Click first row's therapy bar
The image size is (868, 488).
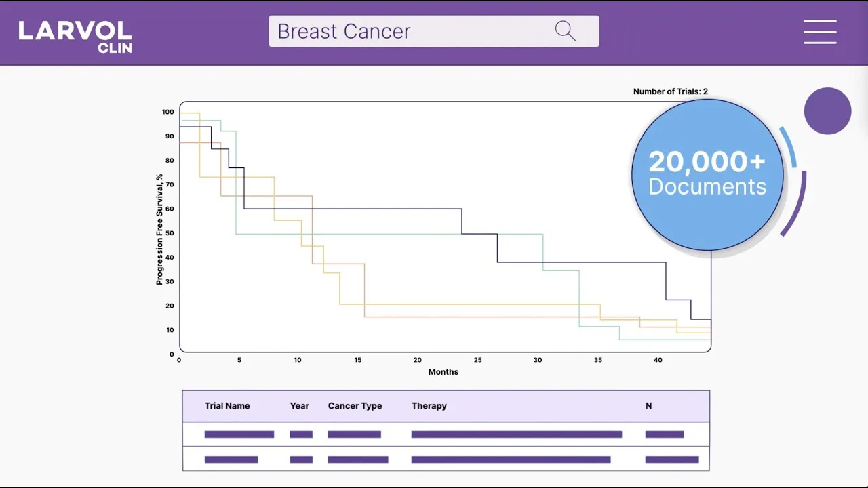coord(516,434)
